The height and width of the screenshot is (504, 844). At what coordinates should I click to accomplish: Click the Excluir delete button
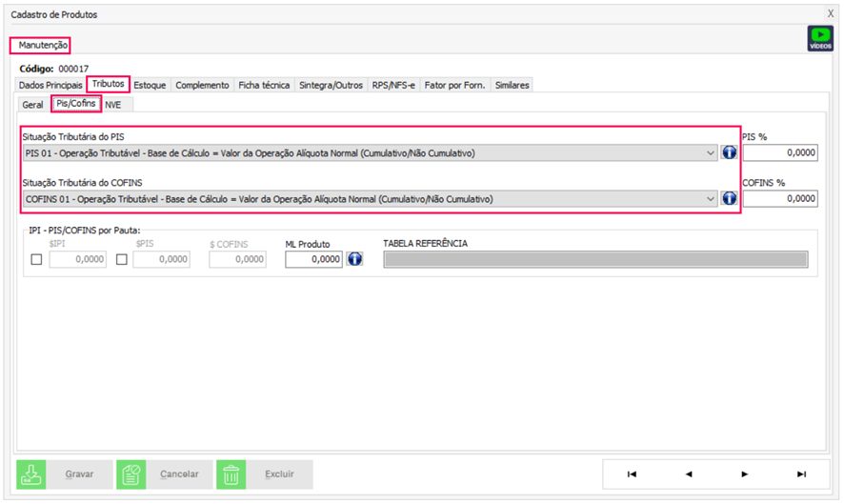coord(264,474)
